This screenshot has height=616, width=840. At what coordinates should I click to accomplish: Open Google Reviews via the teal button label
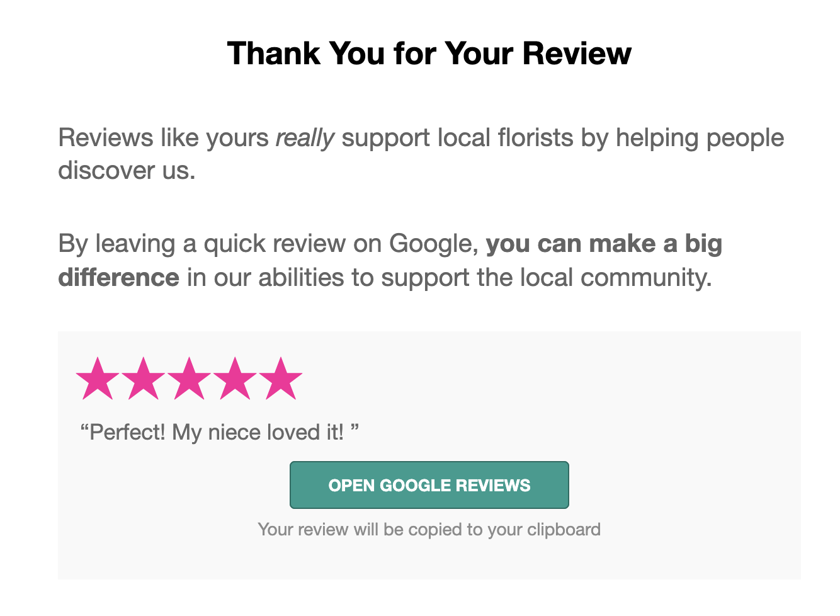pos(429,485)
